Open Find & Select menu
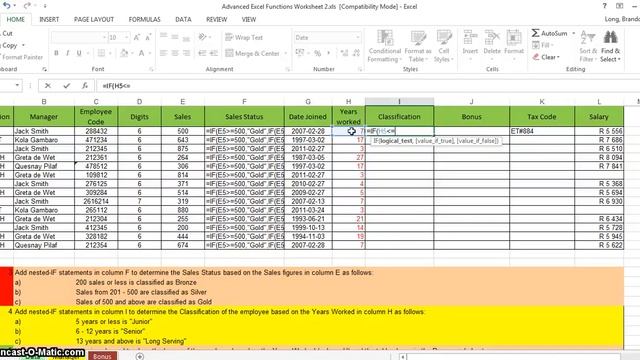Screen dimensions: 640x360 pyautogui.click(x=610, y=46)
